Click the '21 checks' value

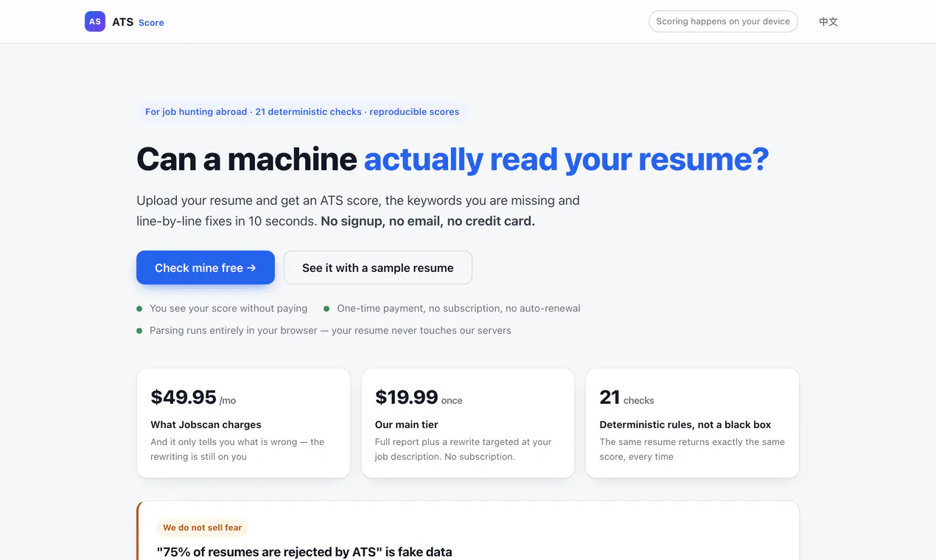(627, 398)
